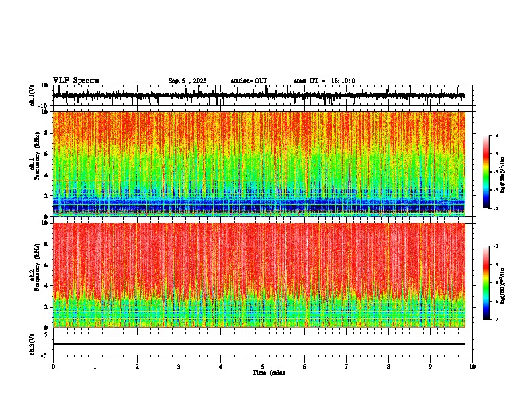Screen dimensions: 532x411
Task: Click the ch.1 color bar log(PSD) label
Action: pos(503,175)
